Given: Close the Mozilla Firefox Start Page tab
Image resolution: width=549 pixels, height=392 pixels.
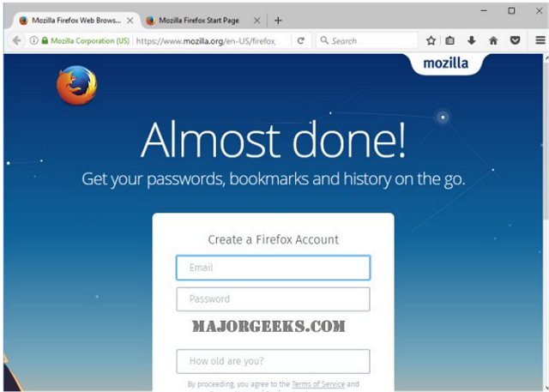Looking at the screenshot, I should (257, 21).
